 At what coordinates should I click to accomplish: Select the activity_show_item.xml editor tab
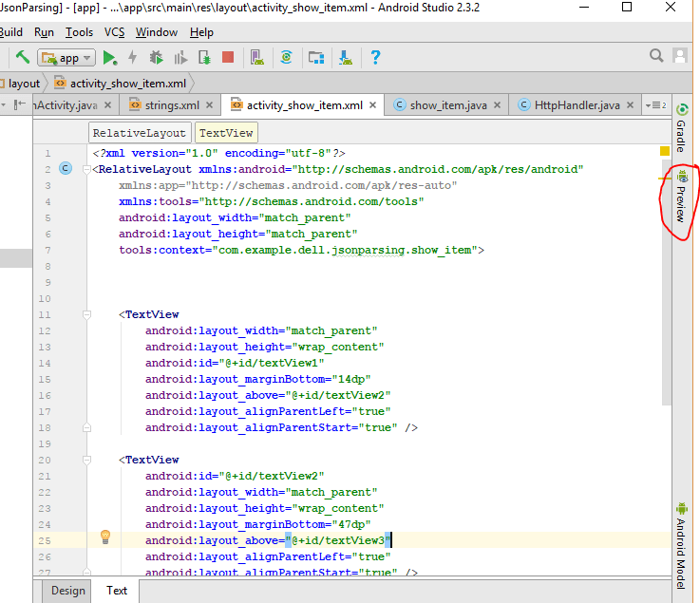click(304, 105)
